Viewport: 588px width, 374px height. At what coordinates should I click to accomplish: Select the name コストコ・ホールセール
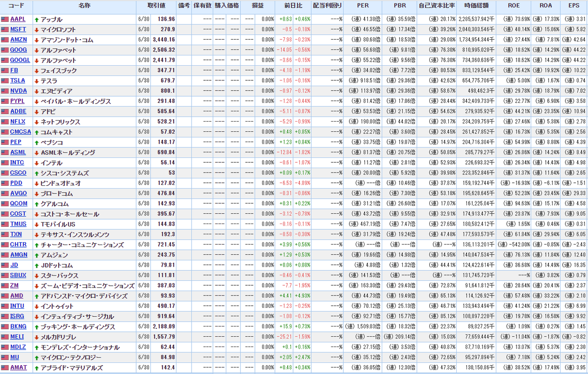tap(70, 214)
